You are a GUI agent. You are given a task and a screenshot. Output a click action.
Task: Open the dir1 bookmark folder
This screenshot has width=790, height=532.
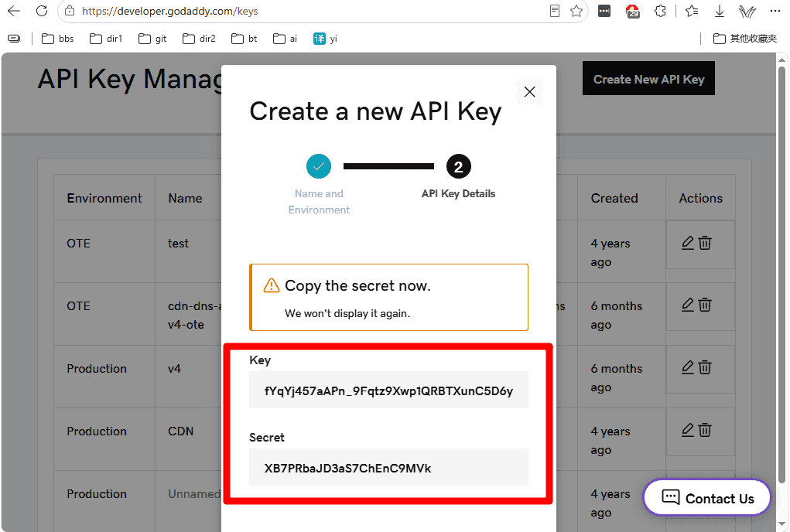(106, 38)
